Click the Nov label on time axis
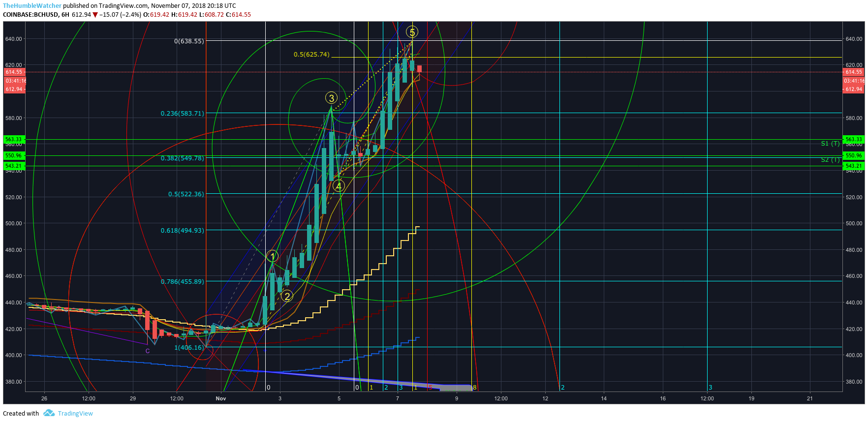 tap(221, 398)
